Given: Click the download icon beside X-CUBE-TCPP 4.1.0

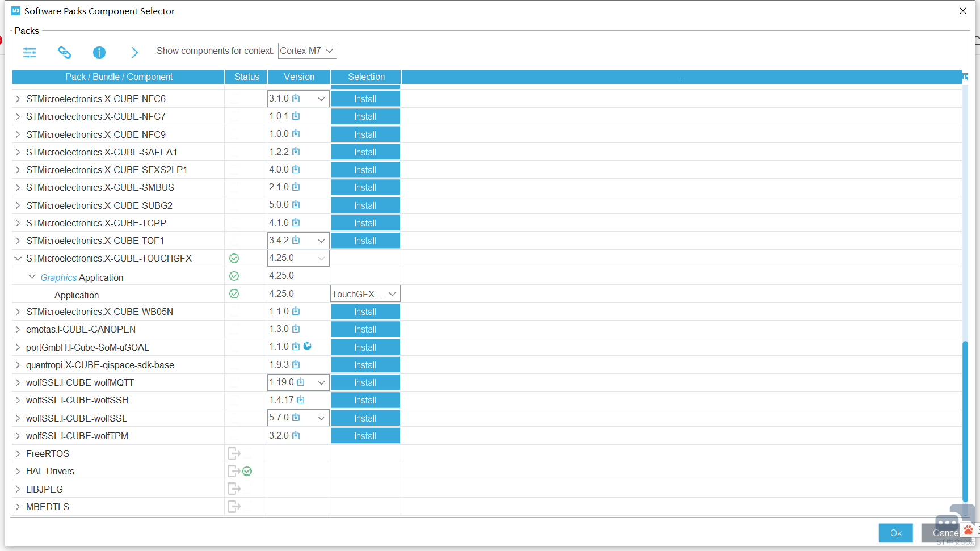Looking at the screenshot, I should (x=296, y=223).
